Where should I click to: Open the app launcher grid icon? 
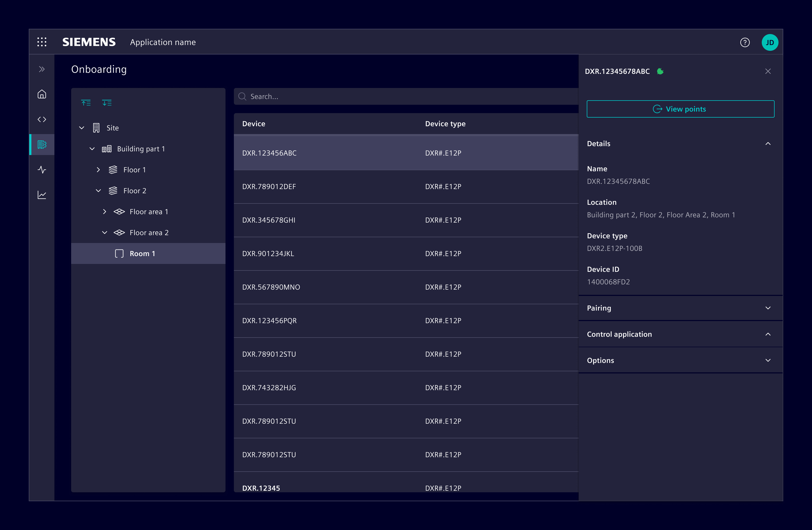click(42, 42)
